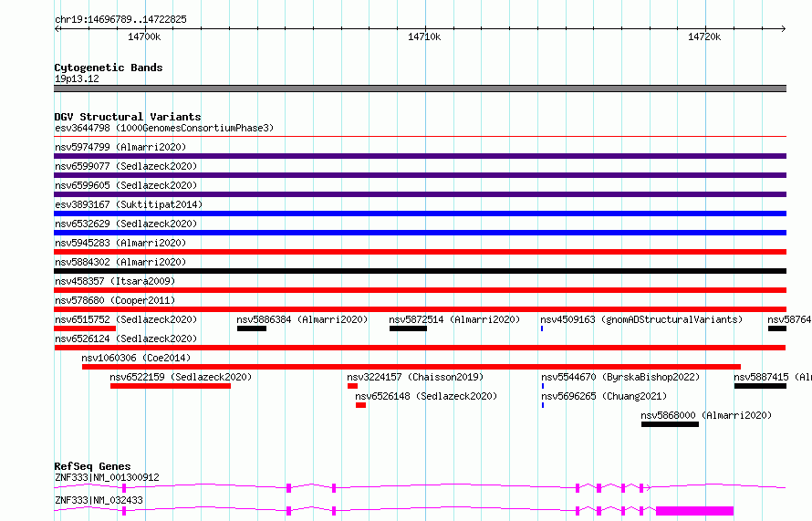The image size is (812, 521).
Task: Open the ZNF333|NM_001300912 gene label
Action: 107,477
